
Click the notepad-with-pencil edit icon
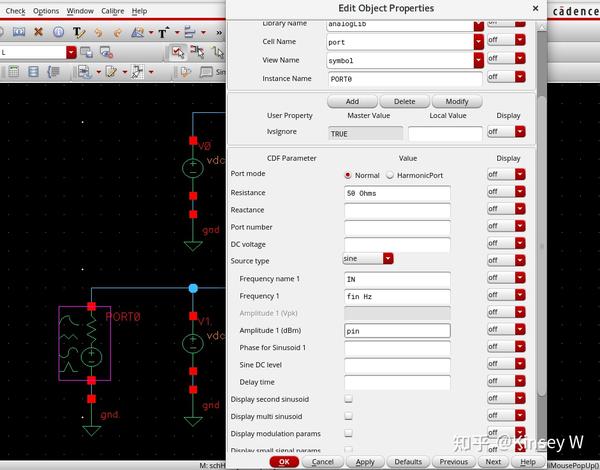pos(111,72)
